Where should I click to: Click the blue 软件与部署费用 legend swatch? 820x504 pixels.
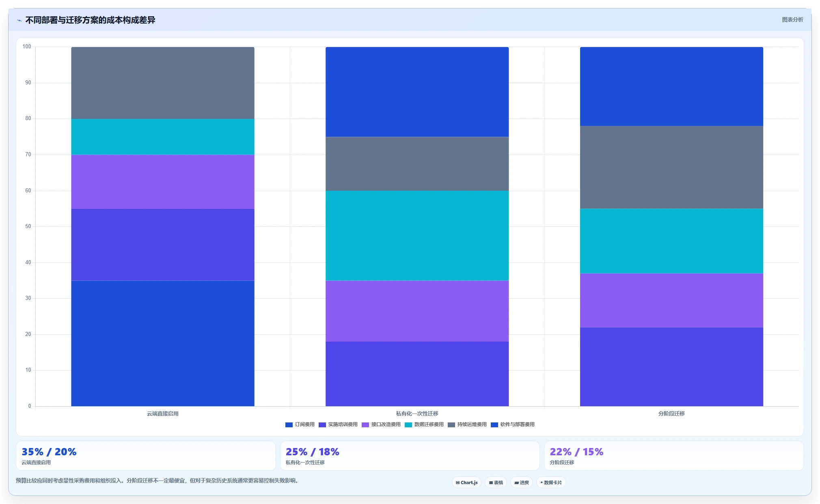tap(494, 424)
